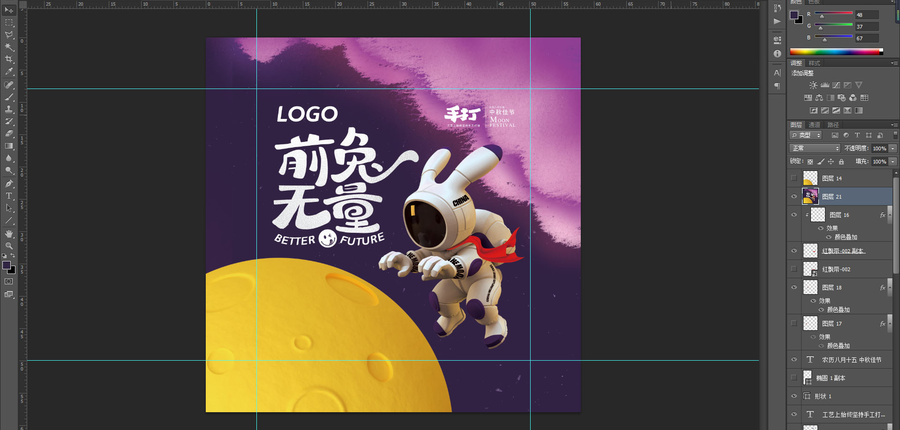
Task: Select the Eyedropper tool
Action: 9,72
